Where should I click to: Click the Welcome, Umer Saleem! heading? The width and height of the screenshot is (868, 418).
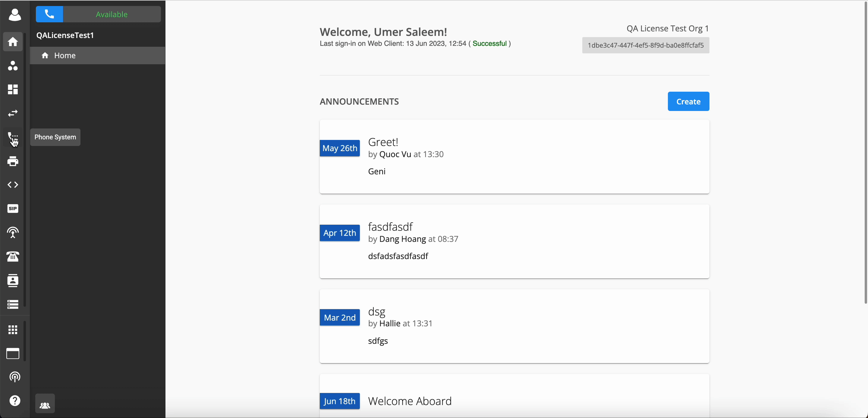coord(383,32)
